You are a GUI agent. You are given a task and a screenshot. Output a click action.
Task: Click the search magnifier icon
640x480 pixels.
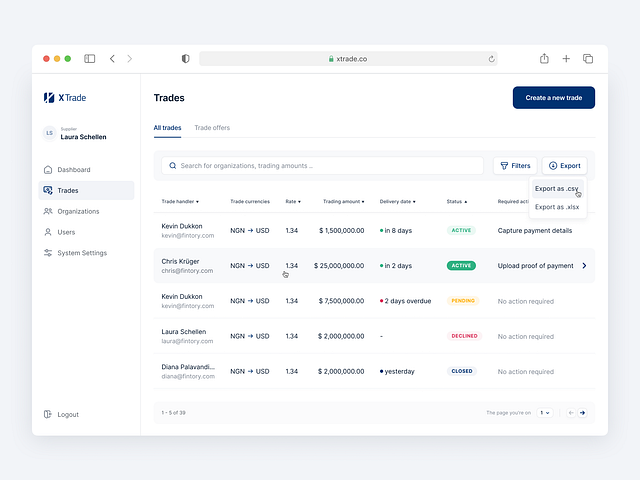173,166
